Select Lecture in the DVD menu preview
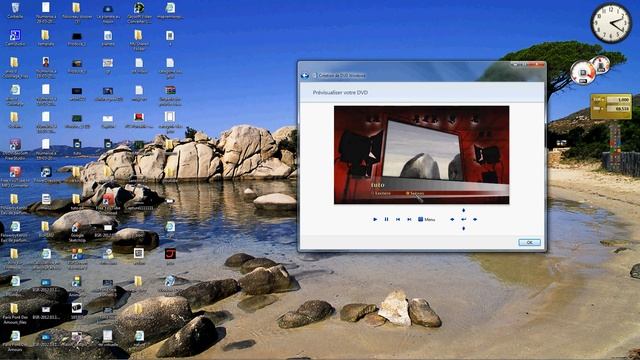The height and width of the screenshot is (360, 640). (x=382, y=193)
